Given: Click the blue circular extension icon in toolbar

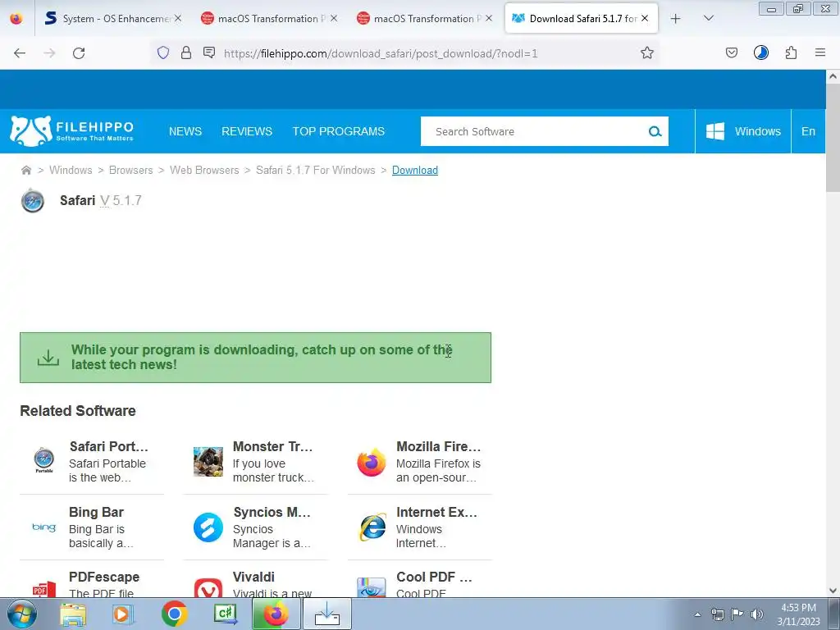Looking at the screenshot, I should pos(761,52).
